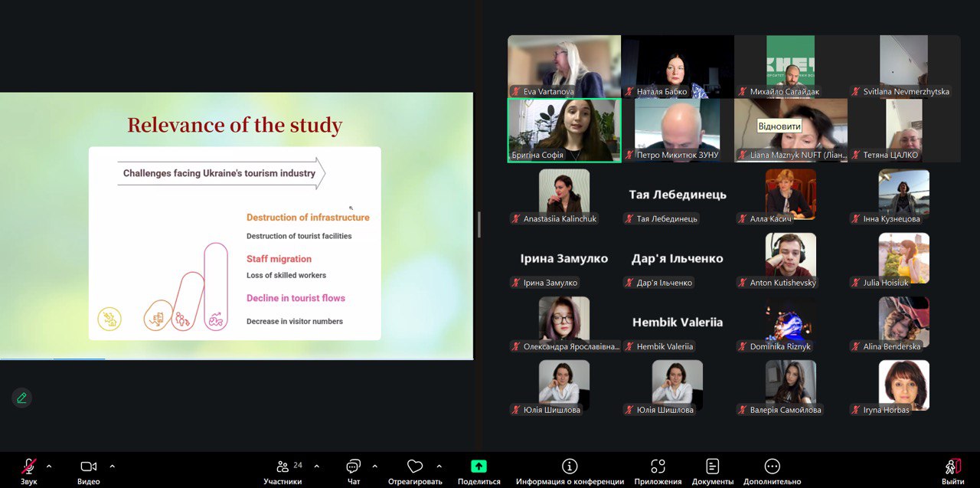The height and width of the screenshot is (488, 980).
Task: Click the Відновити tooltip button
Action: [779, 126]
